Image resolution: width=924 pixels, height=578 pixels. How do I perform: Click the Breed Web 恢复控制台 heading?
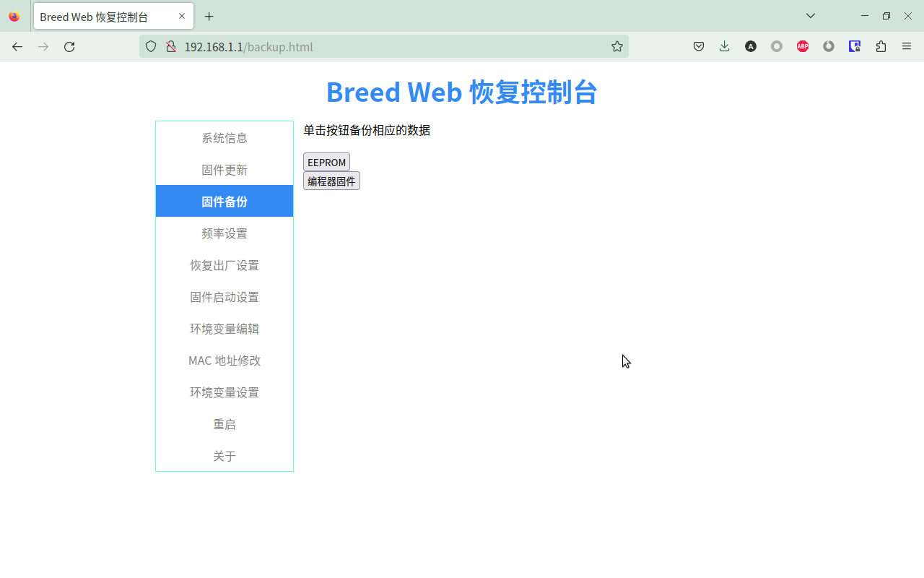pyautogui.click(x=462, y=92)
